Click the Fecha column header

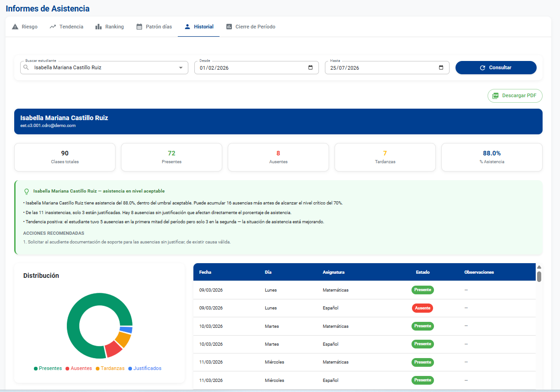[x=205, y=272]
